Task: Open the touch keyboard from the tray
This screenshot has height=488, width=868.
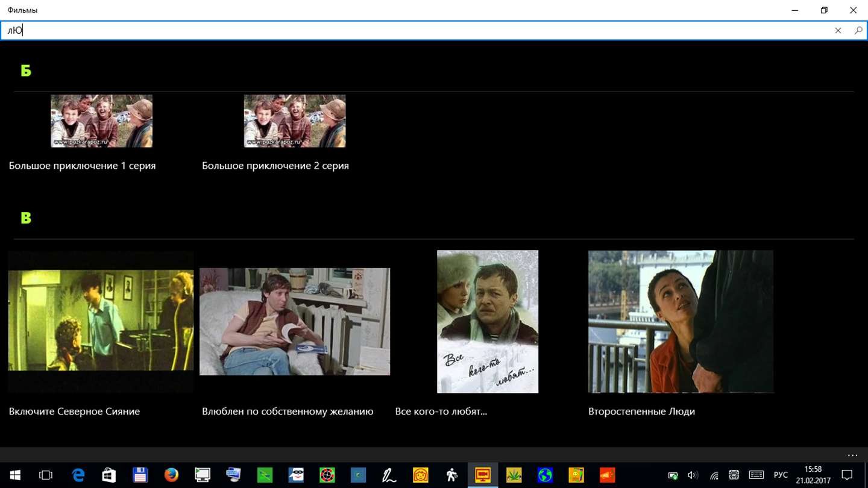Action: [x=756, y=475]
